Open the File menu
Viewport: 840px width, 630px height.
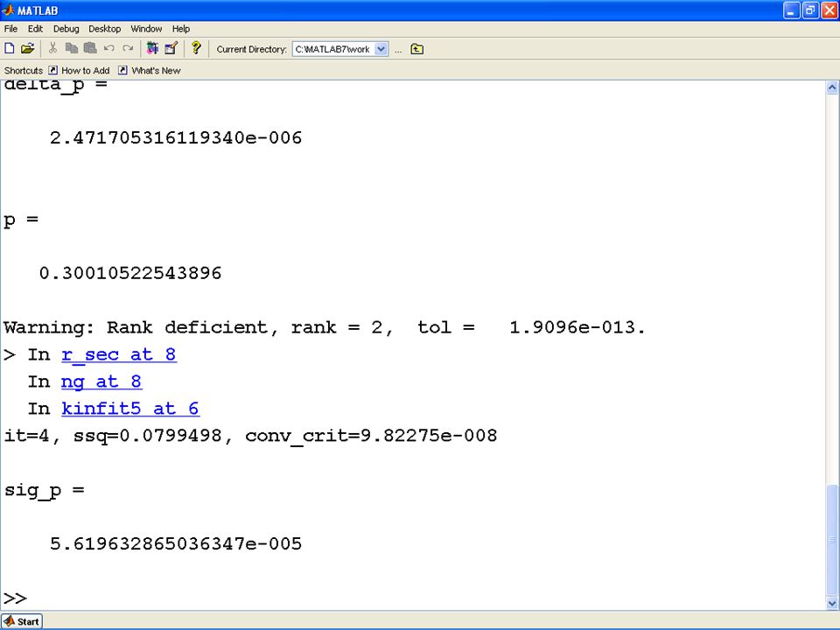click(10, 29)
